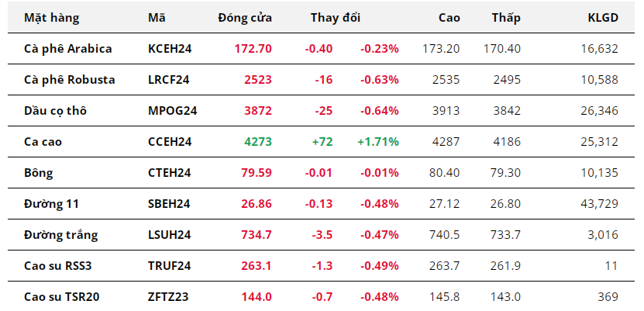Image resolution: width=644 pixels, height=311 pixels.
Task: Click the CCEH24 contract code
Action: (170, 141)
